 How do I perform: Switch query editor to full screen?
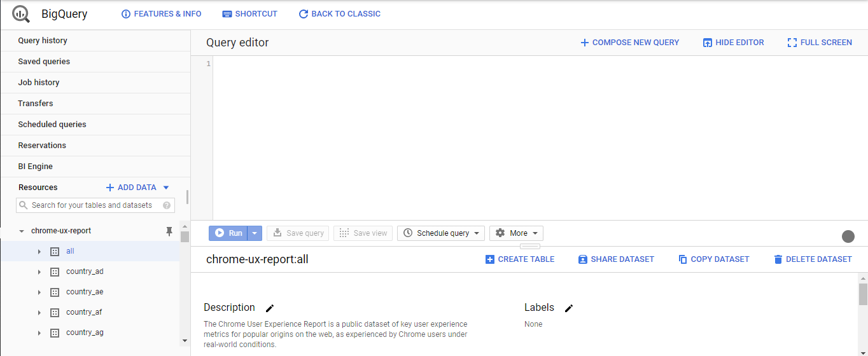tap(819, 43)
